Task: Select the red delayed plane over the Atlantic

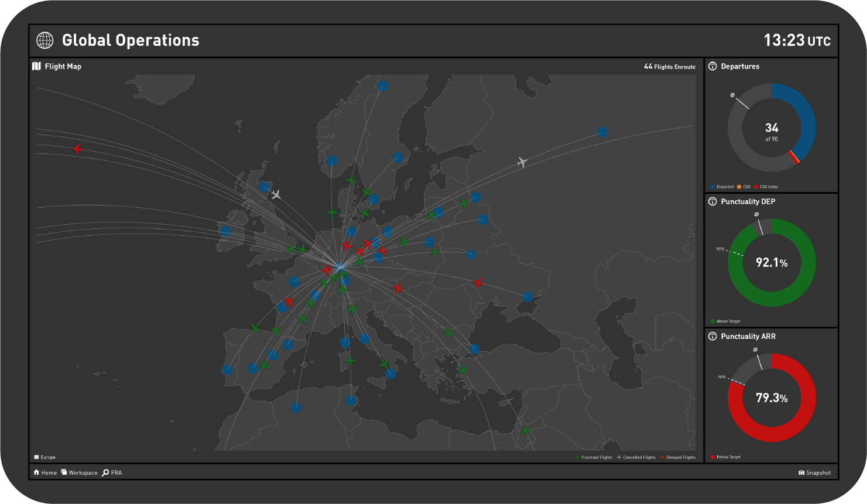Action: click(x=77, y=149)
